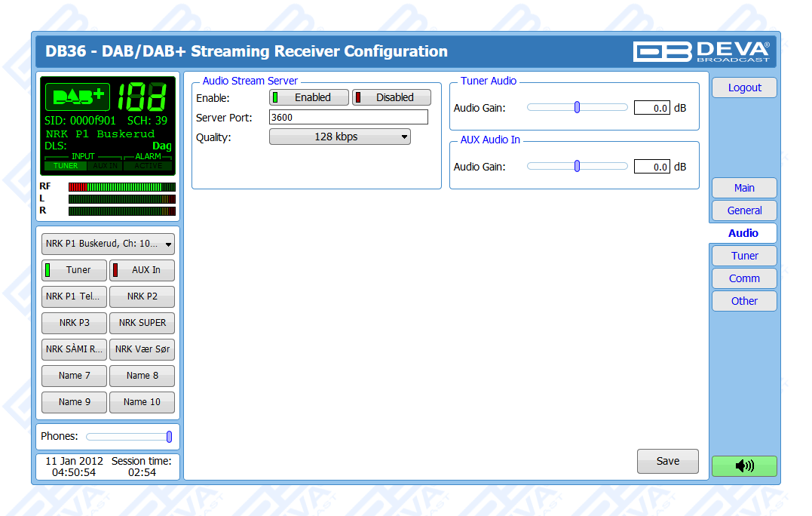Click the Tuner Audio Gain slider
This screenshot has width=812, height=516.
577,108
